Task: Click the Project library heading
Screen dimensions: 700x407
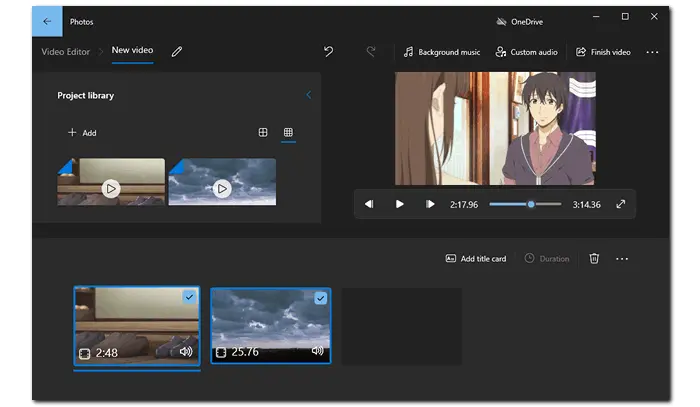Action: (86, 96)
